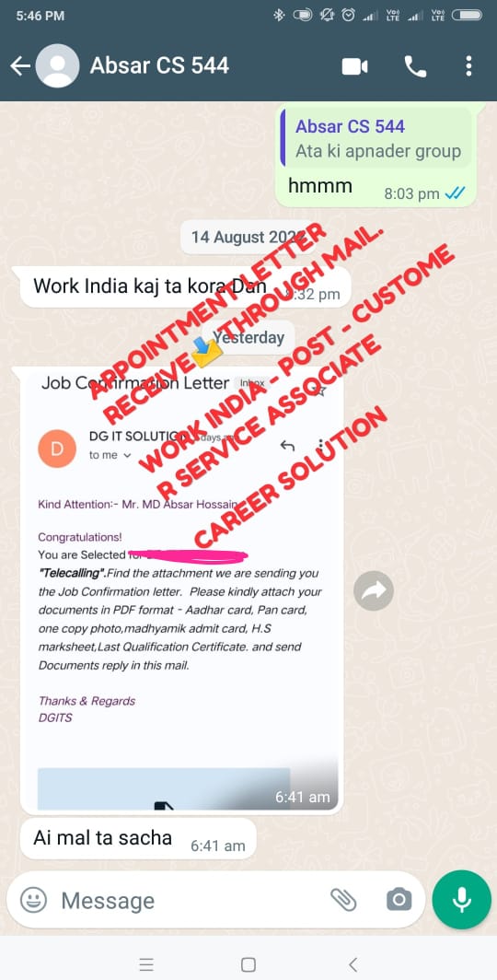Open the Job Confirmation Letter image

181,588
